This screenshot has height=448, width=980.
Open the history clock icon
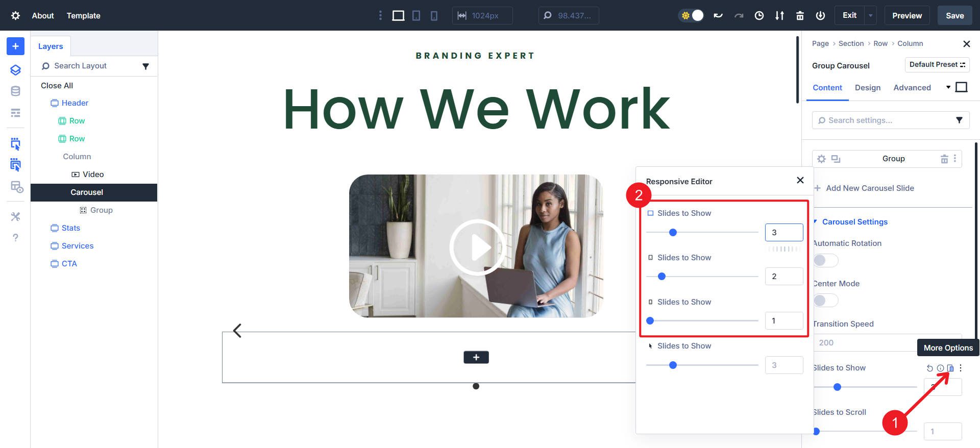pyautogui.click(x=759, y=16)
